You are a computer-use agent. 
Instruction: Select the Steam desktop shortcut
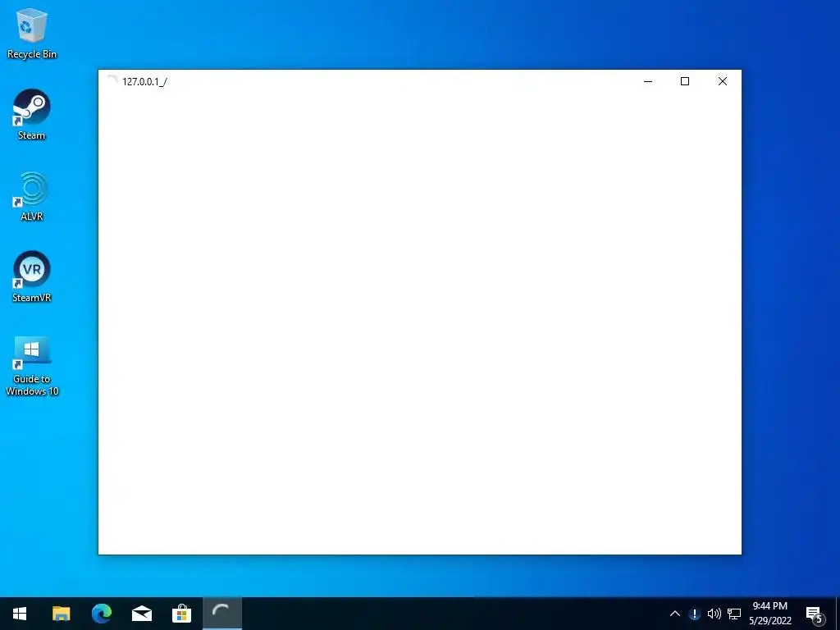(x=32, y=115)
